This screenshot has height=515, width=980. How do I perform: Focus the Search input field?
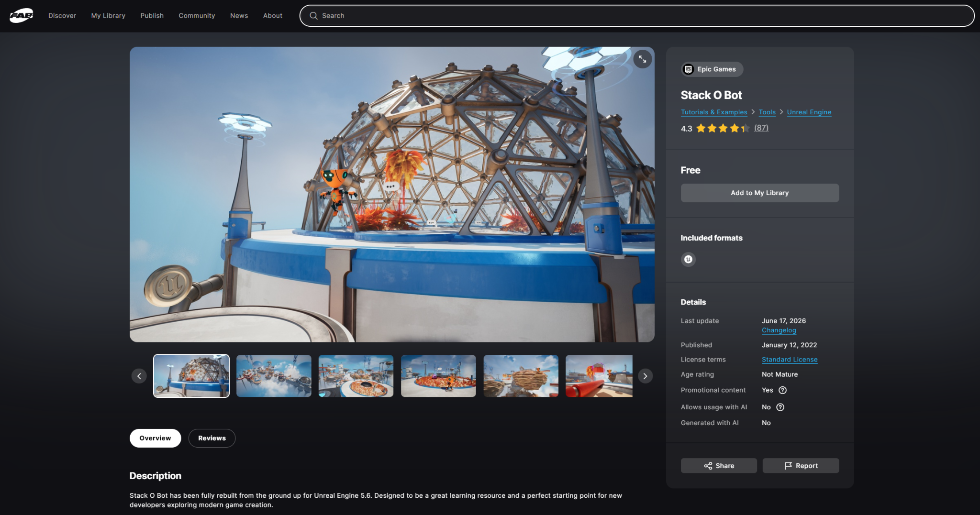pos(637,16)
